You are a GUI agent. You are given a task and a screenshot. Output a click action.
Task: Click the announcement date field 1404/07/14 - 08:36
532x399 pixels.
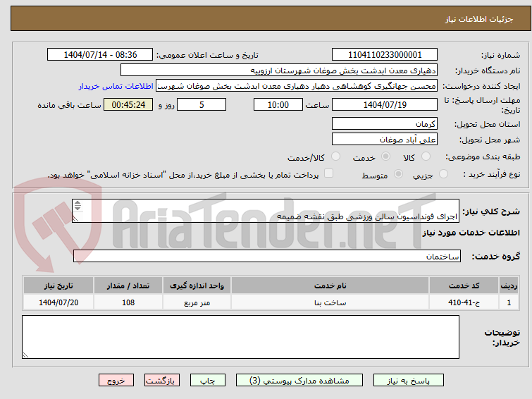coord(100,55)
